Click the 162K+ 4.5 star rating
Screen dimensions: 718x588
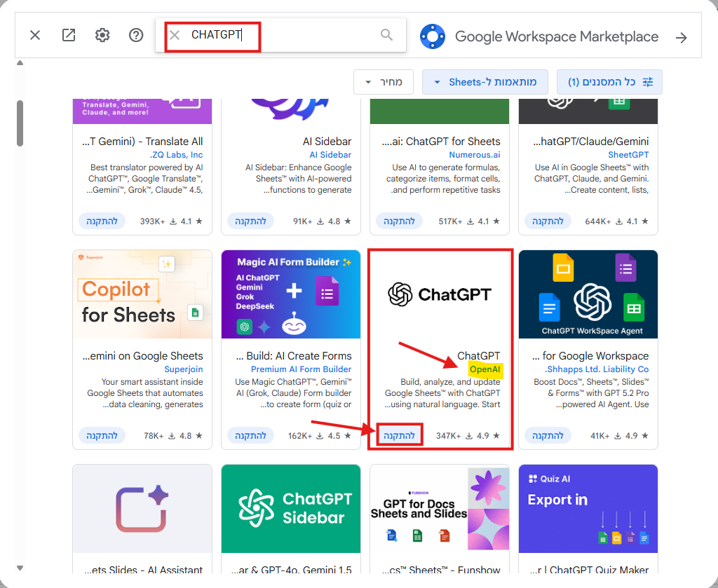pos(339,436)
